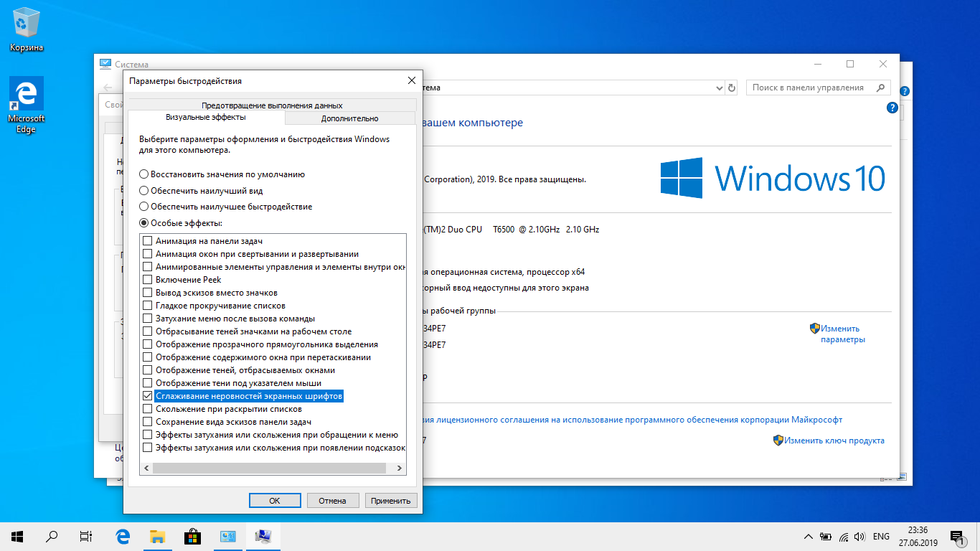This screenshot has width=980, height=551.
Task: Click the Windows 10 logo
Action: point(773,178)
